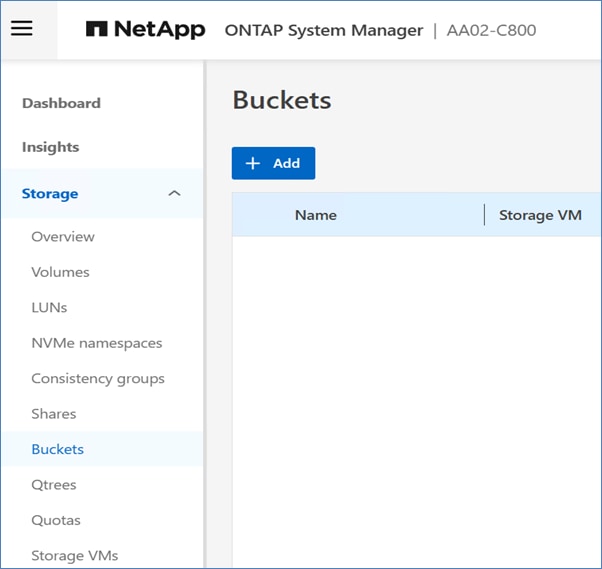Open the LUNs page
The height and width of the screenshot is (569, 602).
click(x=49, y=308)
